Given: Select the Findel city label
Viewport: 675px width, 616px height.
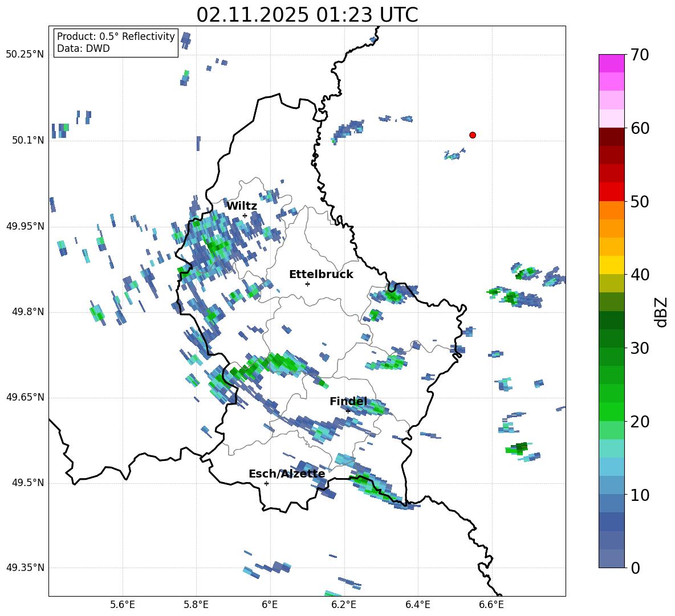Looking at the screenshot, I should 348,401.
